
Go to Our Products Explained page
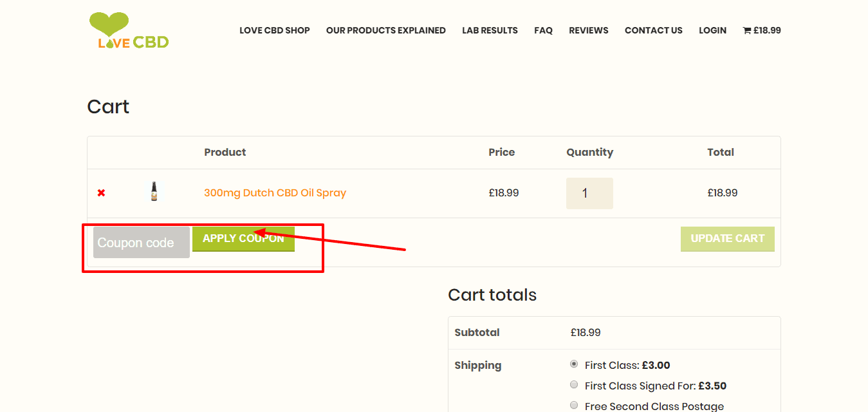tap(386, 30)
